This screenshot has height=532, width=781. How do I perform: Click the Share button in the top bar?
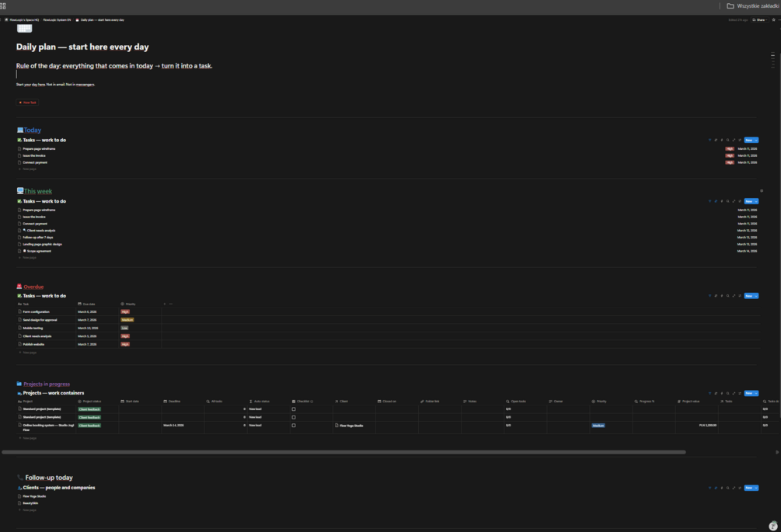click(760, 20)
